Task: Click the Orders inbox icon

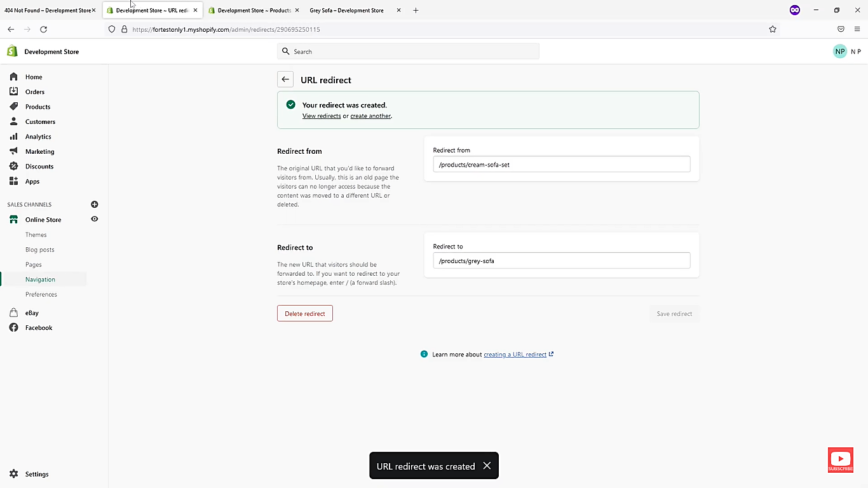Action: tap(13, 91)
